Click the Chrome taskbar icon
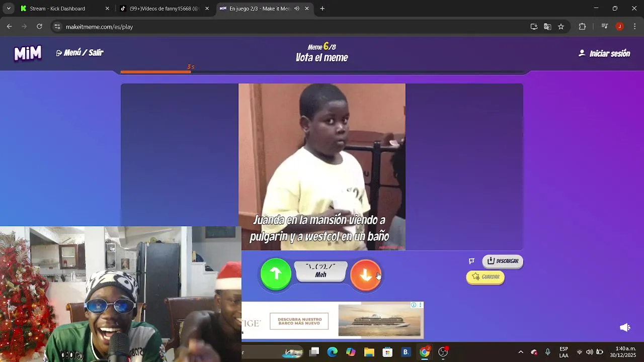The height and width of the screenshot is (362, 644). pyautogui.click(x=425, y=352)
